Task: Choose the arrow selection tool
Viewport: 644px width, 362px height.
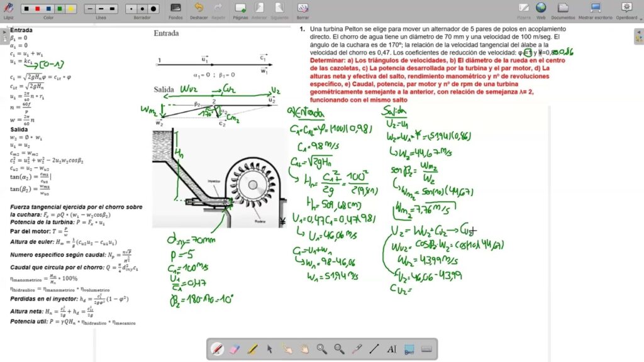Action: coord(270,349)
